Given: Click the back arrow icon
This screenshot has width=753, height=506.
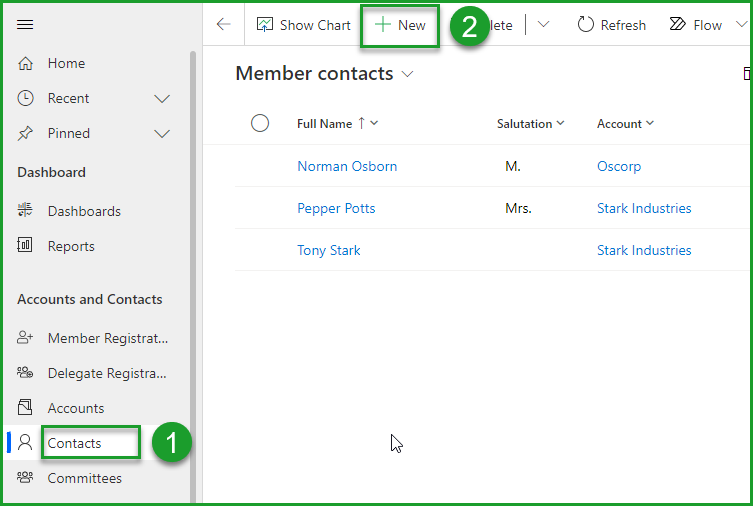Looking at the screenshot, I should (224, 25).
